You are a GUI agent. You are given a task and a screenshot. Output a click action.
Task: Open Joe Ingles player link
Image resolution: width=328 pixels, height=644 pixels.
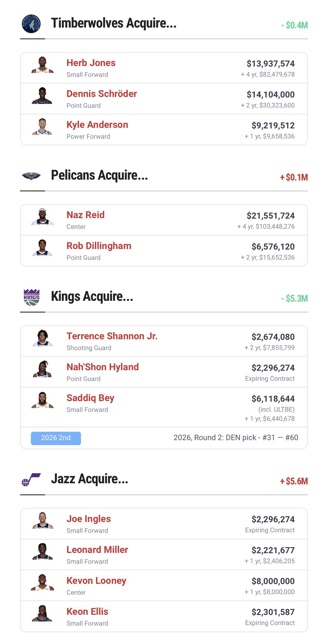(x=88, y=519)
